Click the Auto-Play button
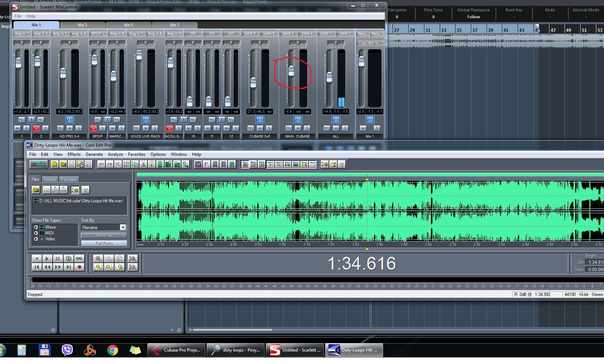Viewport: 604px width, 364px height. point(104,236)
